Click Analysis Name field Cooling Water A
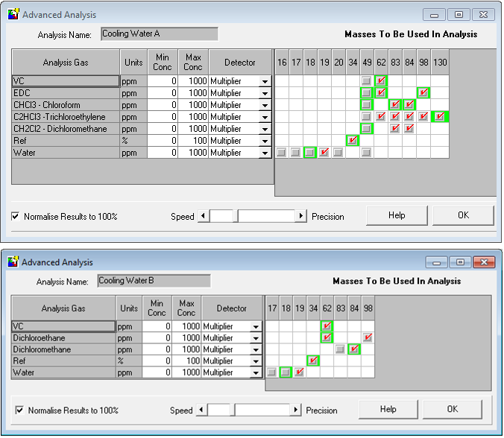This screenshot has height=438, width=504. [160, 34]
